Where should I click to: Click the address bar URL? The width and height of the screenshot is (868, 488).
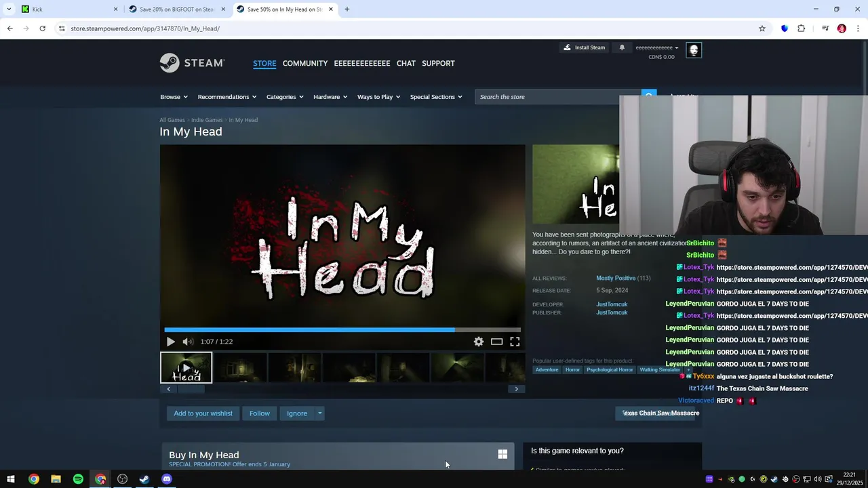coord(145,28)
